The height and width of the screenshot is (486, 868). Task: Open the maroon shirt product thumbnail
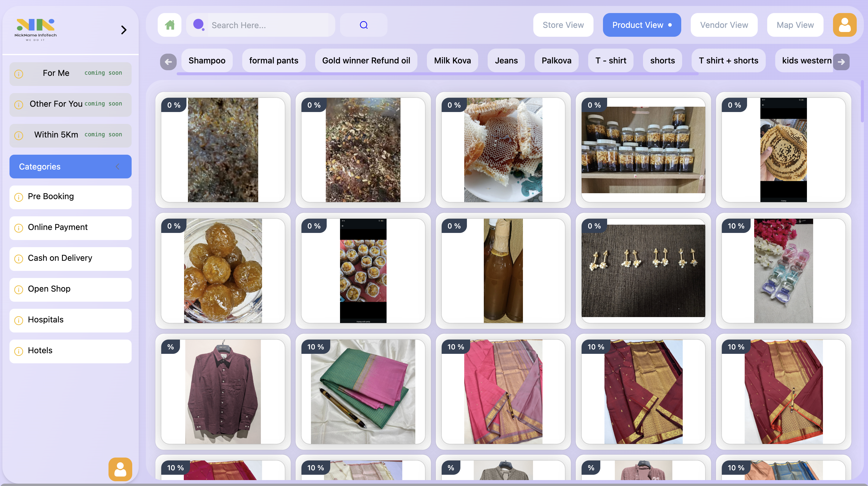(223, 391)
